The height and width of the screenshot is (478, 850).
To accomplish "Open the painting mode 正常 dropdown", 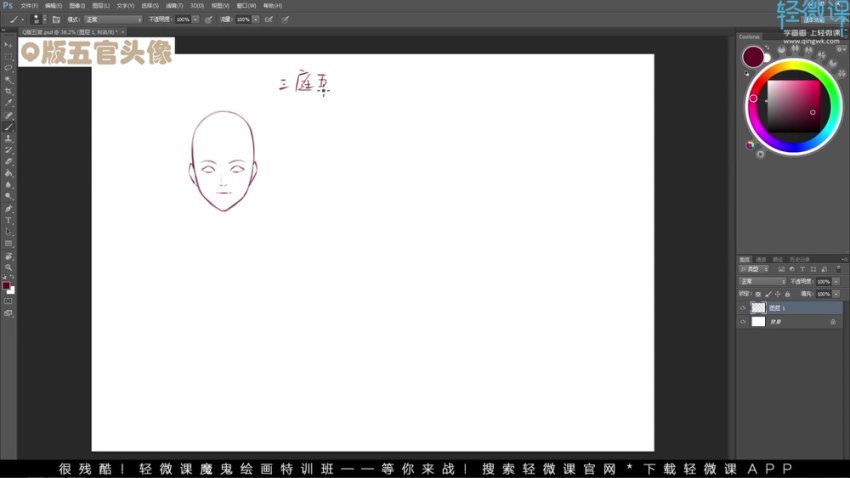I will click(113, 20).
